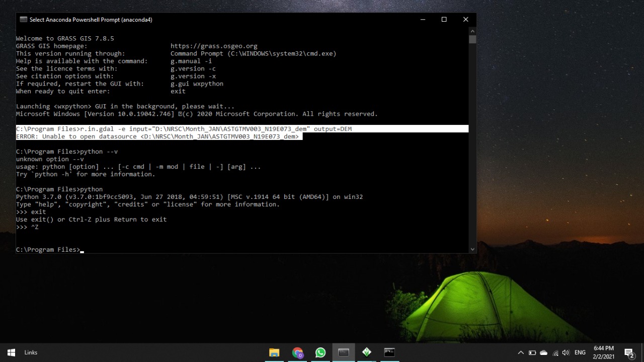The height and width of the screenshot is (362, 644).
Task: Open the GRASS GIS taskbar icon
Action: coord(367,352)
